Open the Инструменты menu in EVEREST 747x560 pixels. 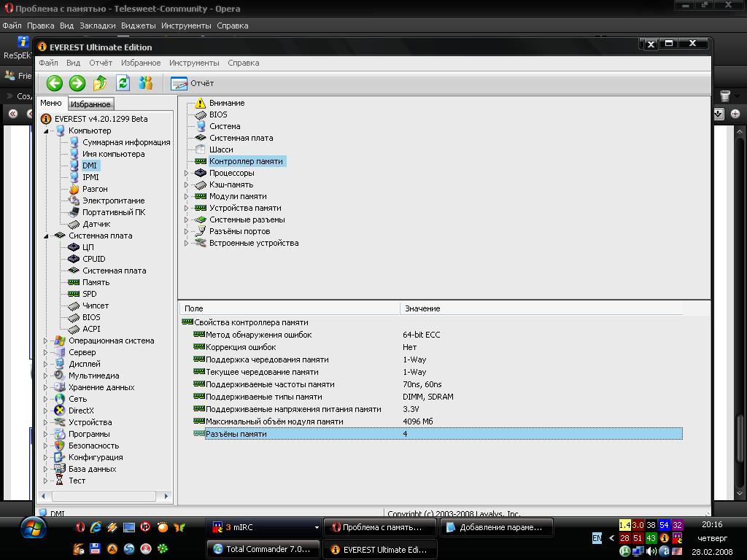click(x=194, y=63)
